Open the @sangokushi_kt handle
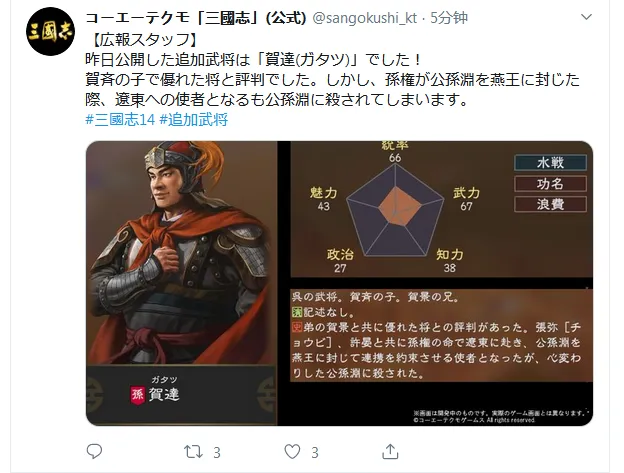This screenshot has width=624, height=473. coord(365,18)
